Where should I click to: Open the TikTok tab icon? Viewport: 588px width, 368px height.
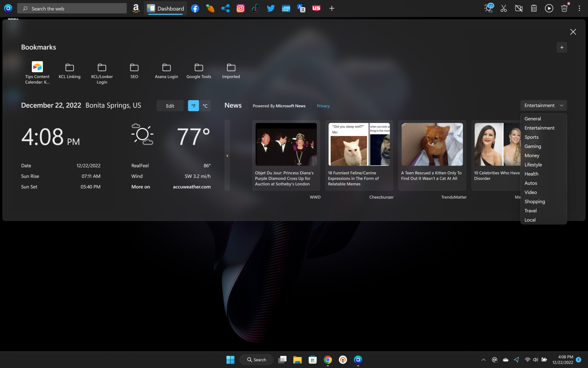click(255, 8)
